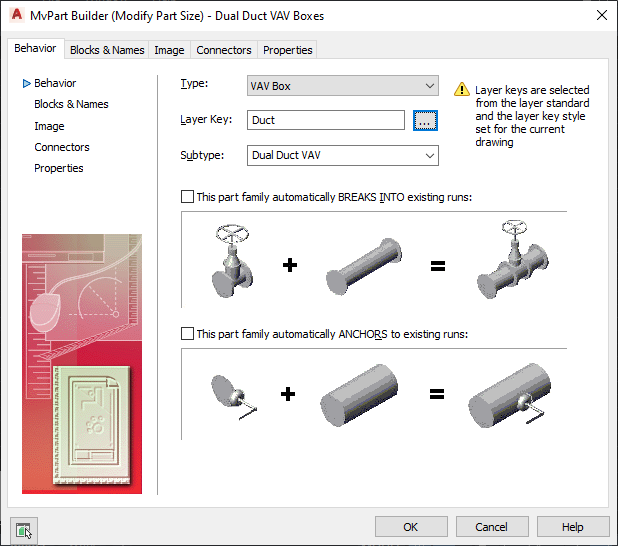This screenshot has height=546, width=618.
Task: Select Properties in the side list
Action: [58, 168]
